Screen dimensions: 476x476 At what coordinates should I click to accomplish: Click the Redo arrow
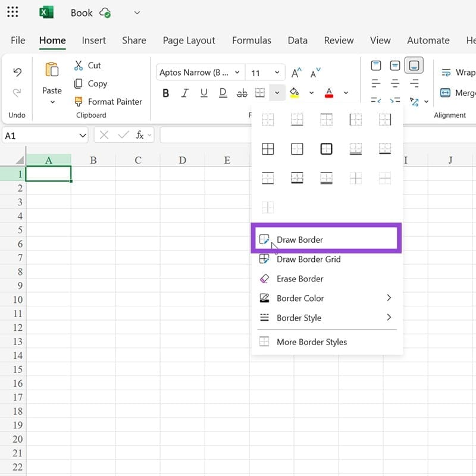tap(17, 92)
